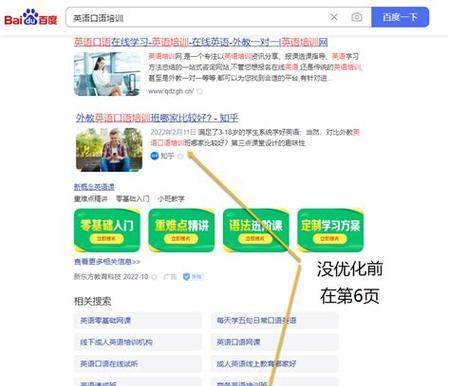Viewport: 450px width, 386px height.
Task: Click the 百度一下 search button
Action: [x=400, y=17]
